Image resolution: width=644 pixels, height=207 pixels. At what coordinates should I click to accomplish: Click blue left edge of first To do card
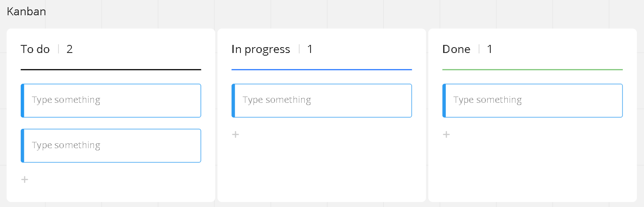(22, 101)
